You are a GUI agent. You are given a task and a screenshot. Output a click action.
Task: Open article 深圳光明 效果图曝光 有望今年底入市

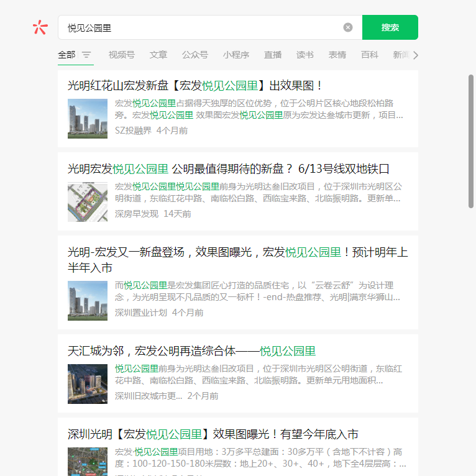pyautogui.click(x=213, y=434)
